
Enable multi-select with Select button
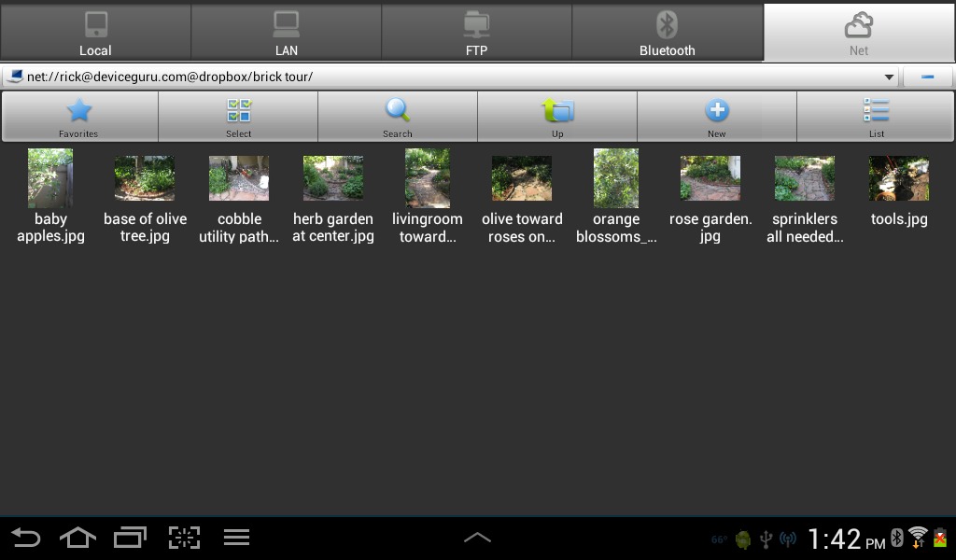(x=238, y=117)
